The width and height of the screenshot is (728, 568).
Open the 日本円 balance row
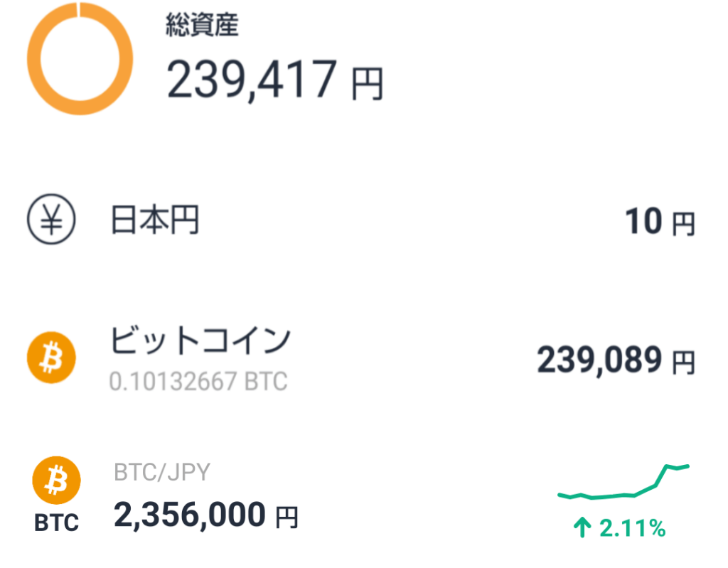[x=155, y=221]
